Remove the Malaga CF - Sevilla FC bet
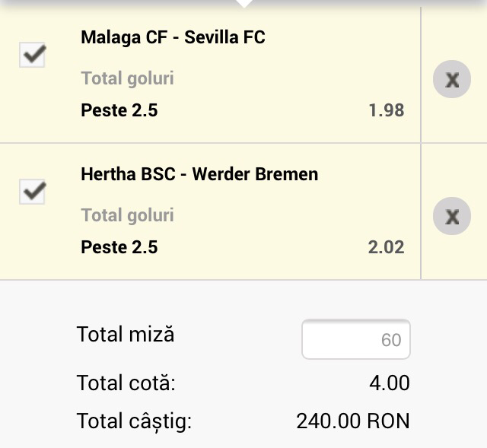The height and width of the screenshot is (448, 487). 452,79
